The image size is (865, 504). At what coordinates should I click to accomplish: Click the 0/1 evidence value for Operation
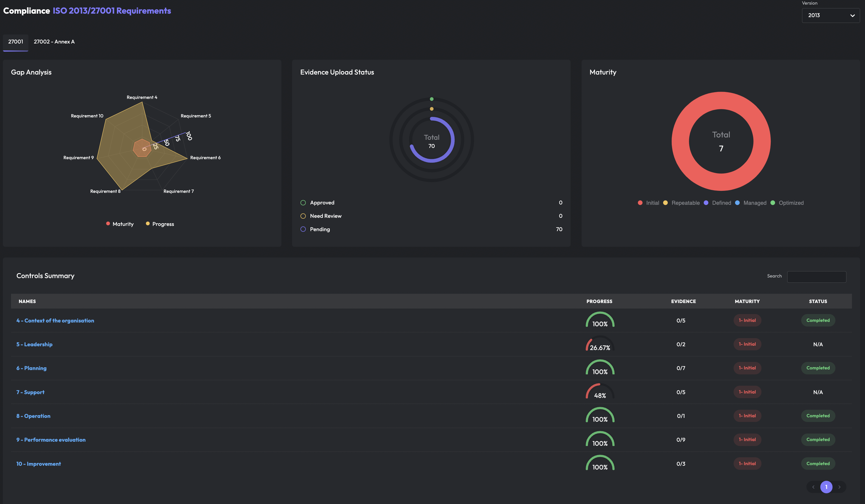[681, 416]
